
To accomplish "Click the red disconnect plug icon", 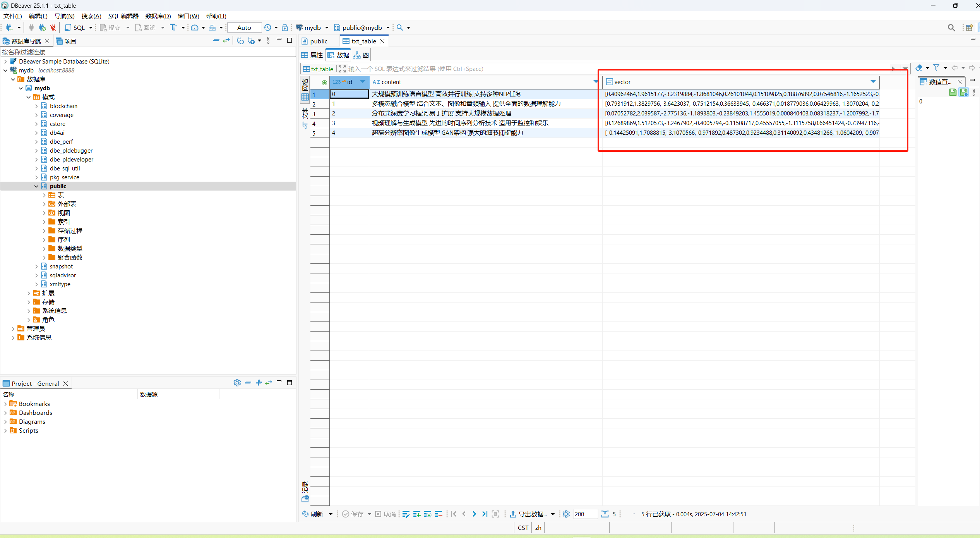I will tap(53, 28).
